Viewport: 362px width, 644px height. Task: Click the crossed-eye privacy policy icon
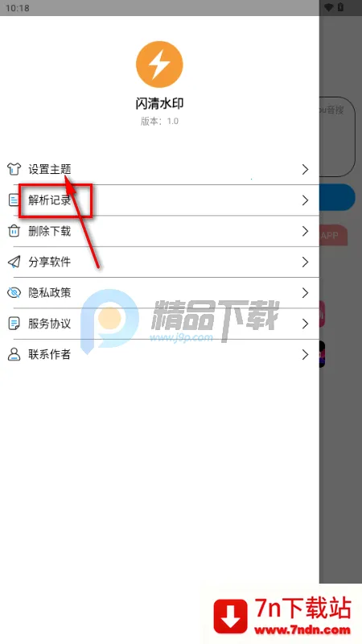[14, 292]
